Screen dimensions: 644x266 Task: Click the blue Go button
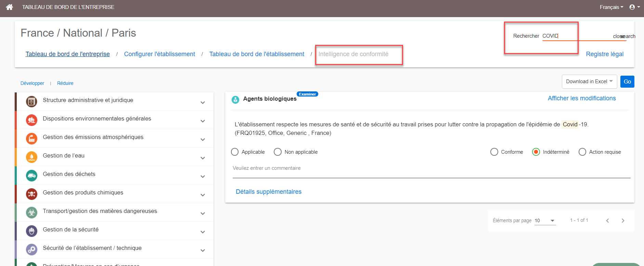click(627, 81)
